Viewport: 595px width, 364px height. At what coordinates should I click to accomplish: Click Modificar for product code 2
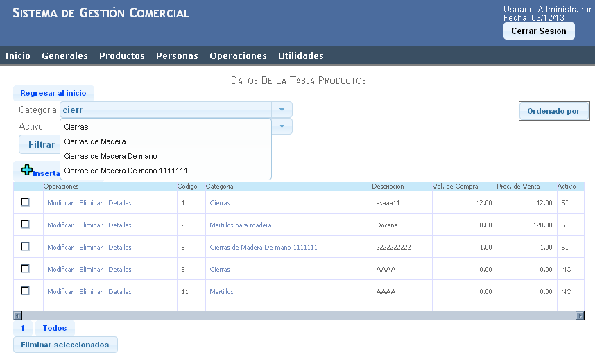pos(60,225)
